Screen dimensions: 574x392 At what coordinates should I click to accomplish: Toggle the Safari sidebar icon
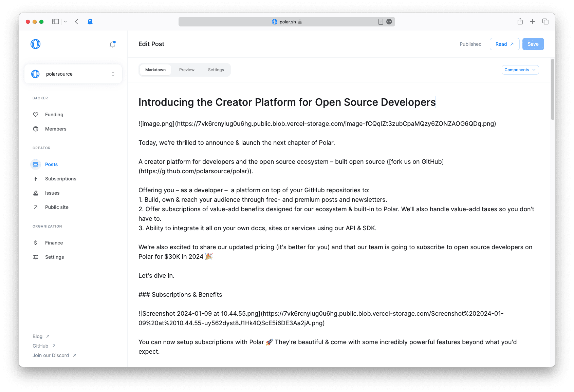pyautogui.click(x=55, y=22)
